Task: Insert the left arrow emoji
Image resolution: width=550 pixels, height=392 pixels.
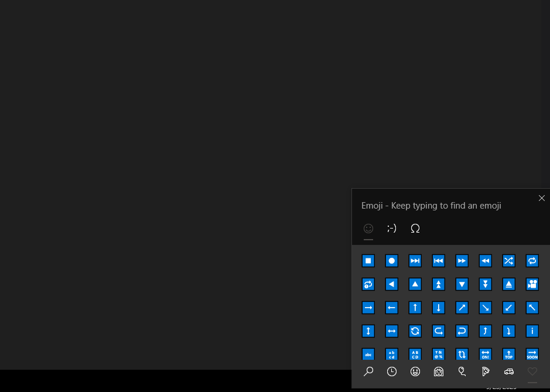Action: point(391,308)
